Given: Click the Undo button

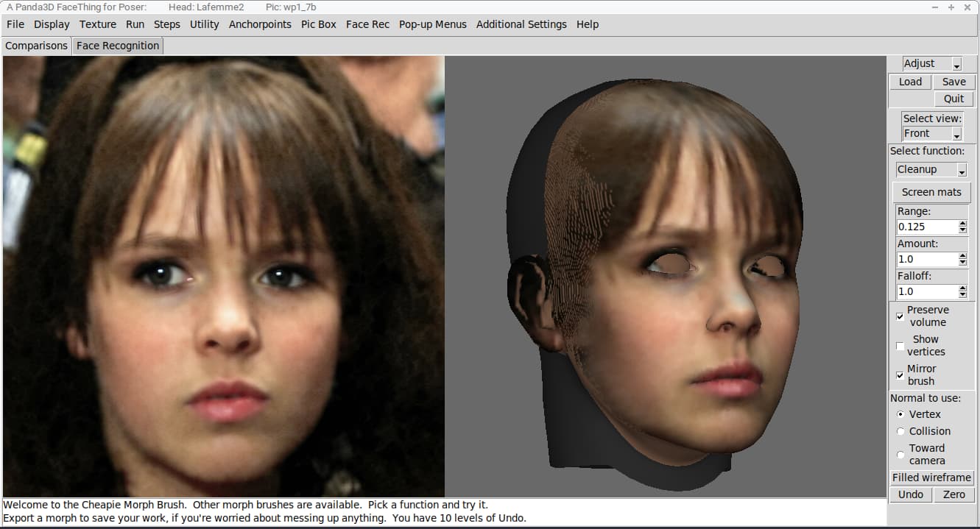Looking at the screenshot, I should 911,494.
